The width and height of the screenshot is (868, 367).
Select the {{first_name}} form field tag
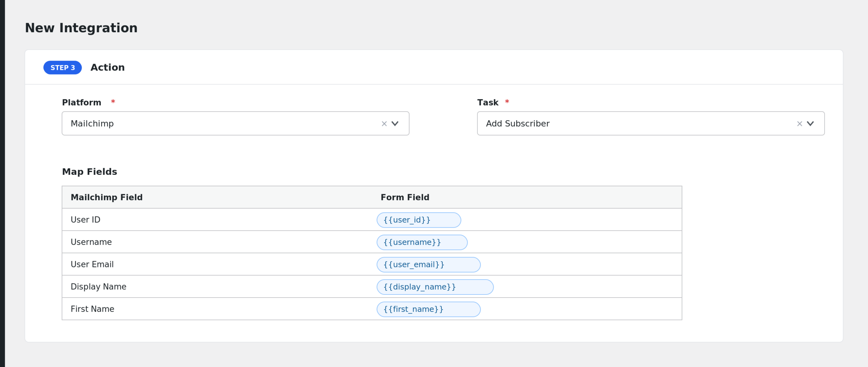click(429, 309)
